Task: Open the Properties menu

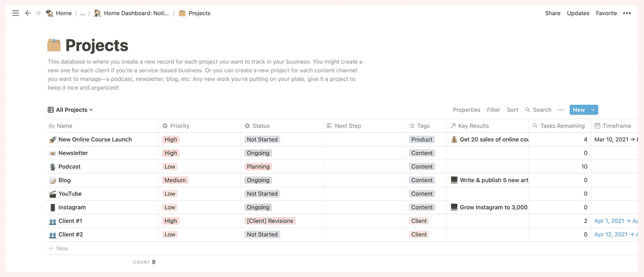Action: tap(467, 110)
